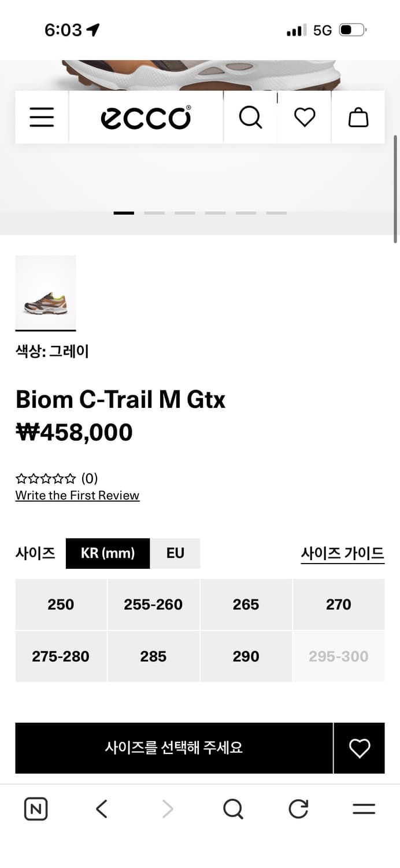Click the Naver icon in bottom bar

point(36,809)
